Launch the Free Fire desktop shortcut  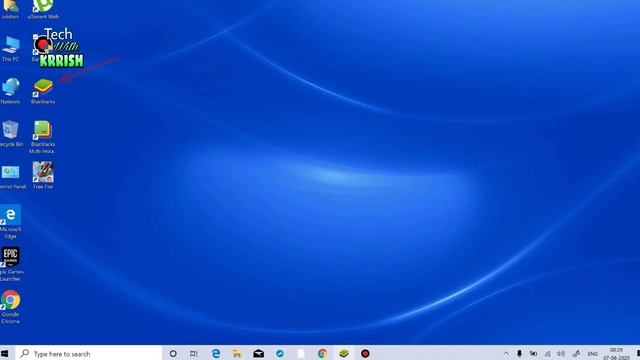point(43,175)
